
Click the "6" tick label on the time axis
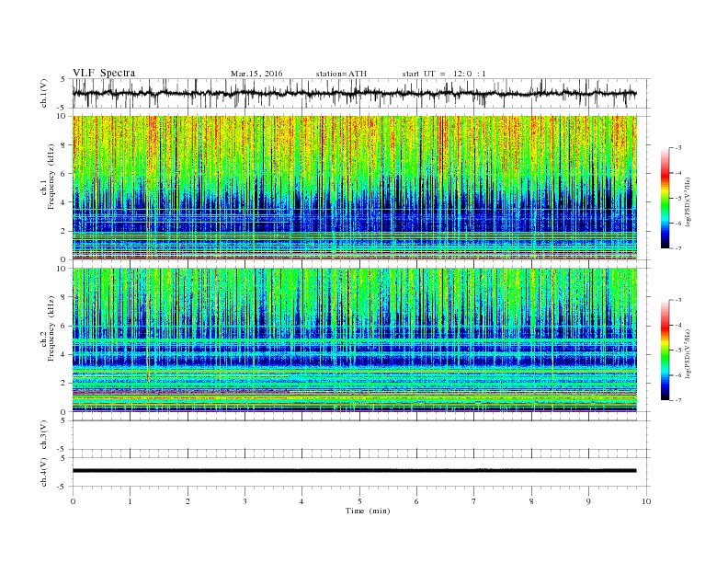[416, 501]
